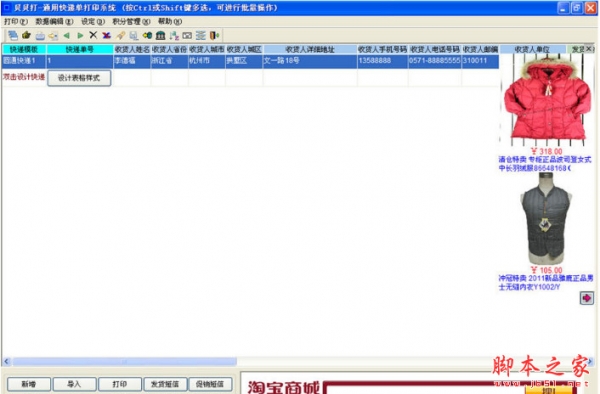
Task: Click the purple arrow next-ad button
Action: click(587, 298)
